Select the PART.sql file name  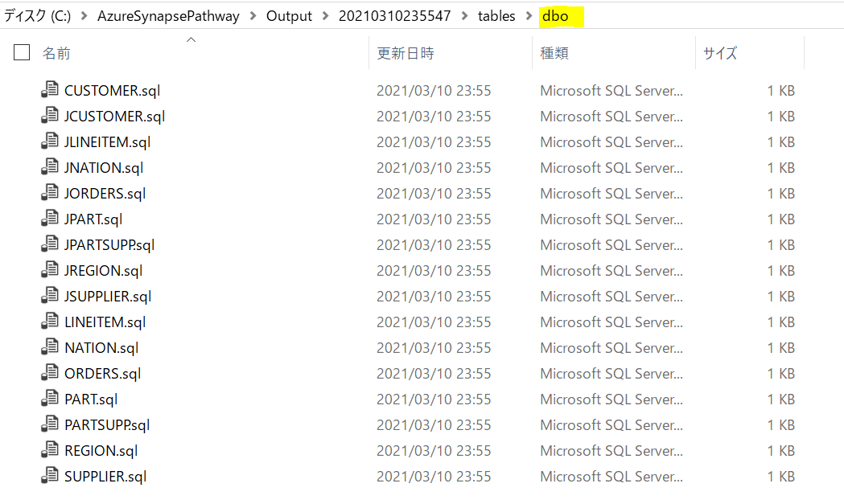pos(91,400)
